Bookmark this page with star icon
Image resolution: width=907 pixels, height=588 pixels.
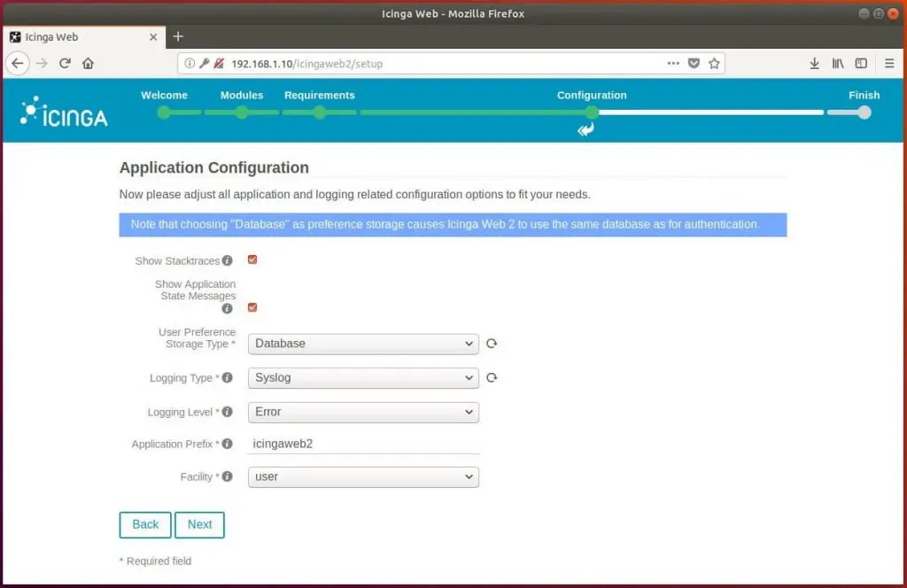(x=715, y=64)
